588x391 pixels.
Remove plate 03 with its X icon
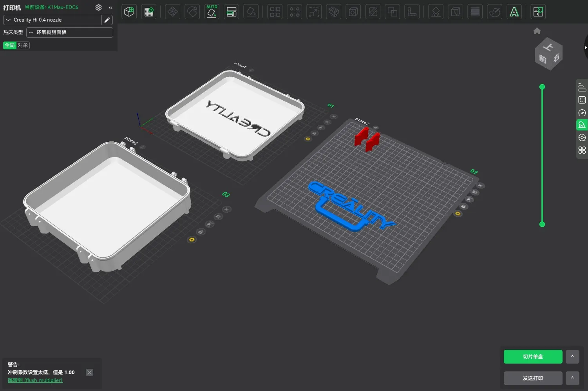click(x=226, y=209)
